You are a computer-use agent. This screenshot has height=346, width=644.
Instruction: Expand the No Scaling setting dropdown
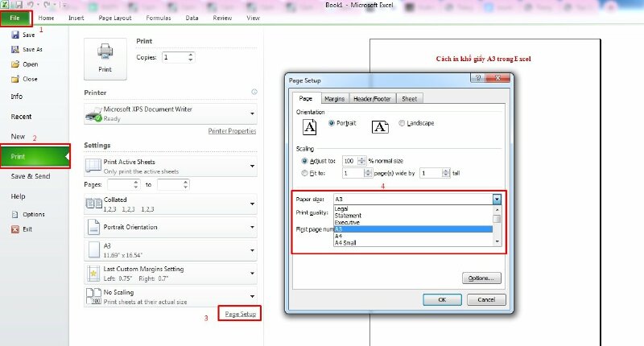point(252,296)
